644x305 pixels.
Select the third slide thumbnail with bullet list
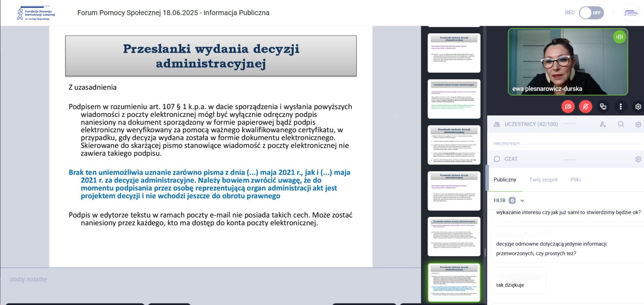454,145
